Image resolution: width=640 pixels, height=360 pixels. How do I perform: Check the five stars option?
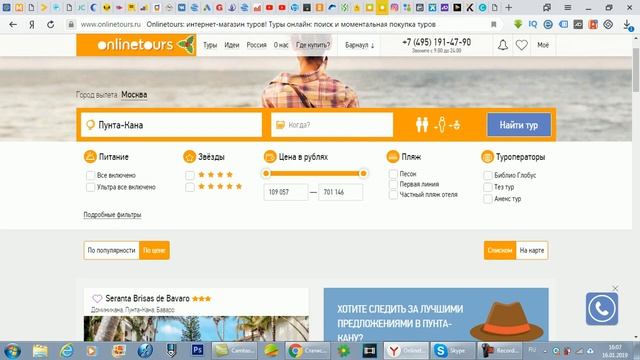[x=190, y=187]
